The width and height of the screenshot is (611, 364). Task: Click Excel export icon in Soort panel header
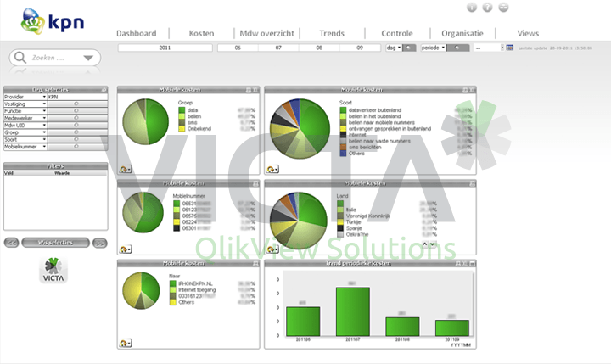coord(472,90)
